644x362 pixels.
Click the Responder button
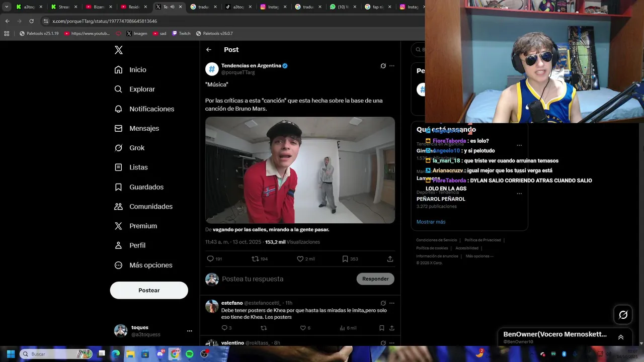tap(375, 279)
